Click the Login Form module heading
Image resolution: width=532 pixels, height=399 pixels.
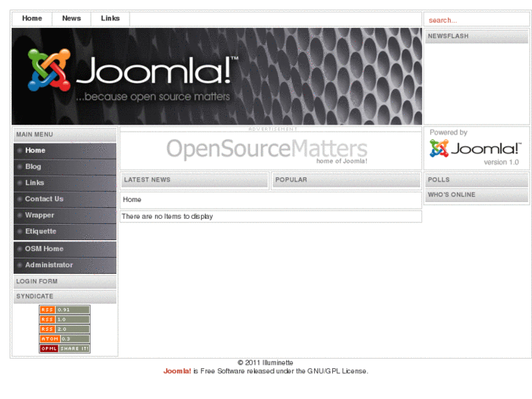coord(65,282)
